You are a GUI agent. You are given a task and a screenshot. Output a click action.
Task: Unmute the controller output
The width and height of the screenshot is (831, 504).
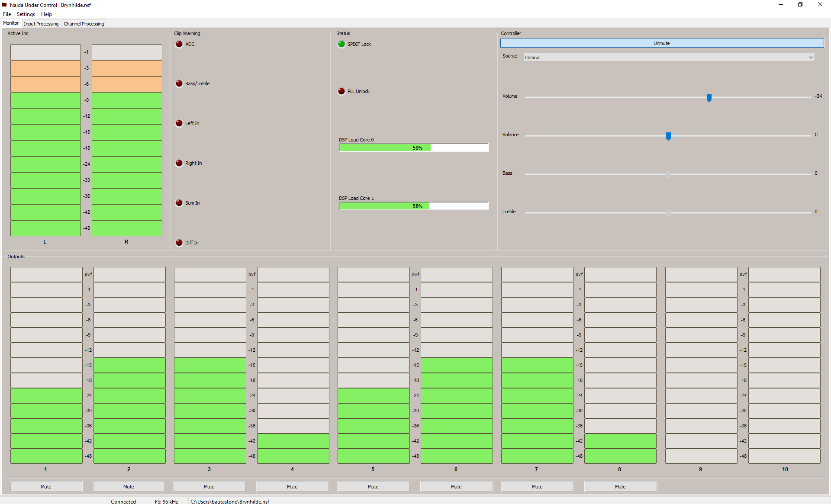pyautogui.click(x=662, y=43)
